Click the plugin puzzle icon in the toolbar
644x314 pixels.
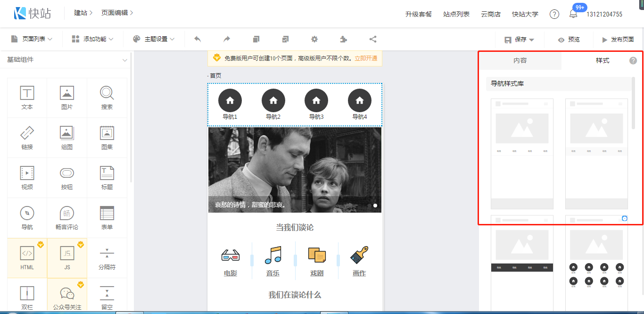point(343,39)
